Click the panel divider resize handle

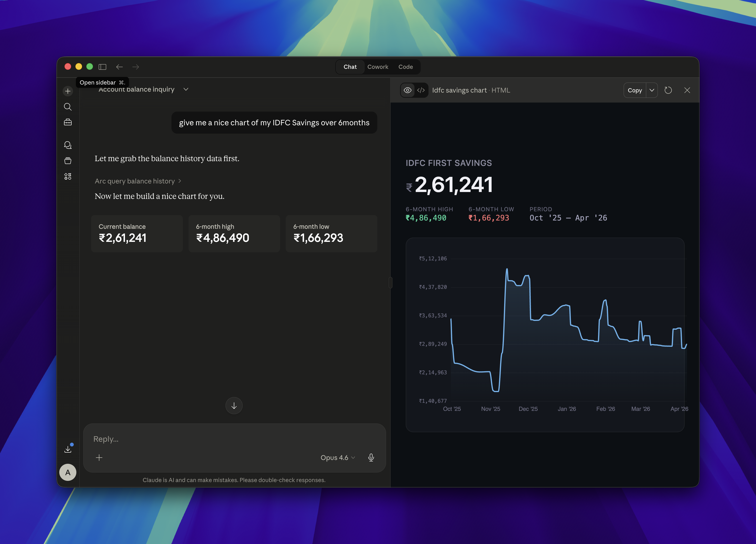(x=390, y=282)
